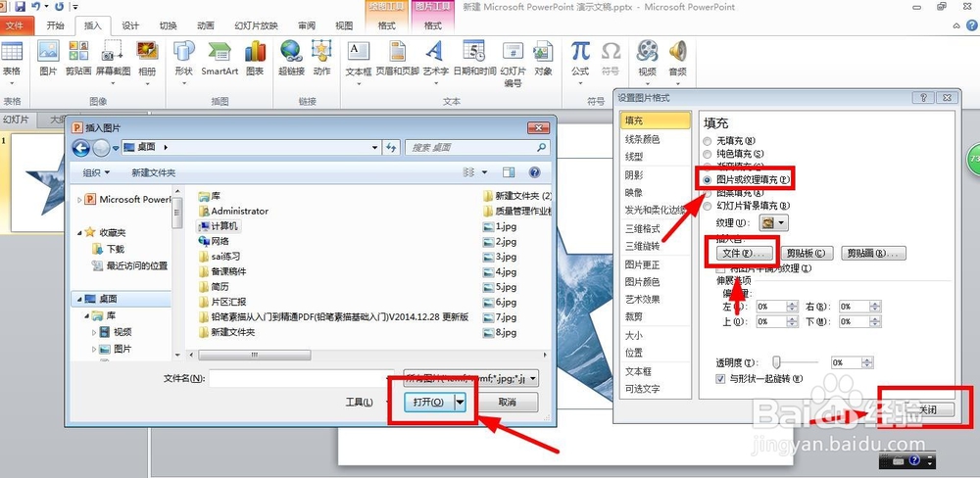This screenshot has height=478, width=980.
Task: Click horizontal scrollbar in file list
Action: [x=254, y=355]
